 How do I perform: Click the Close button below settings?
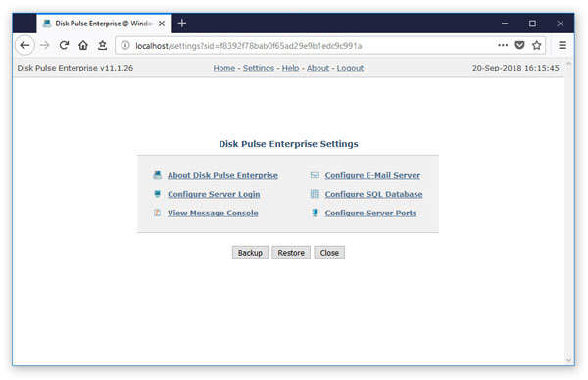tap(329, 253)
